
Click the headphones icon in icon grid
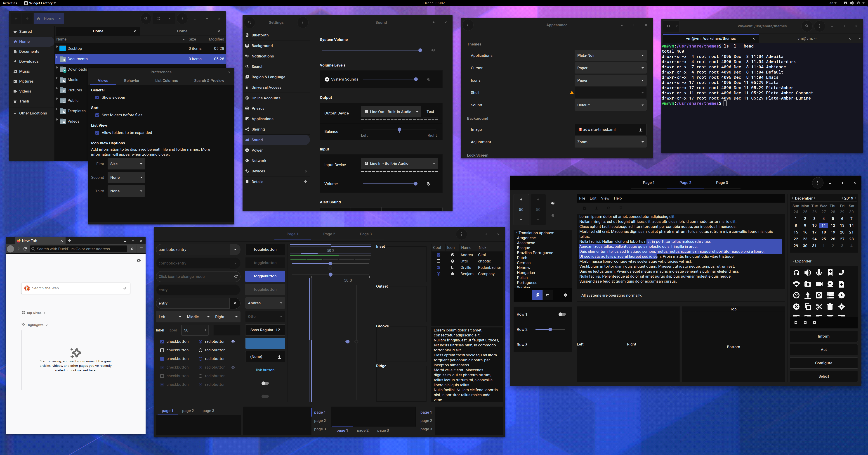click(796, 273)
